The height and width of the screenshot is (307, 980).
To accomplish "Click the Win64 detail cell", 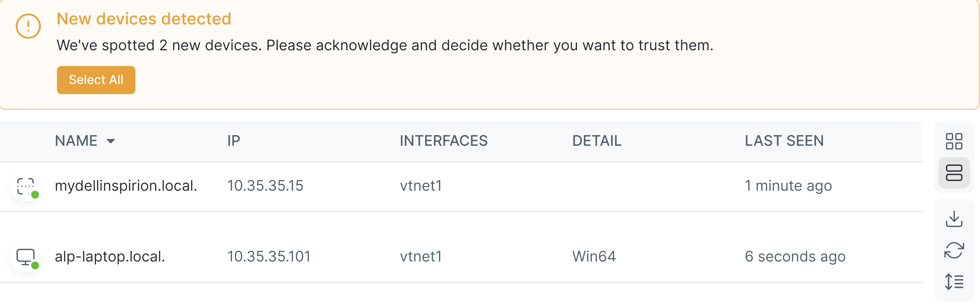I will [594, 257].
